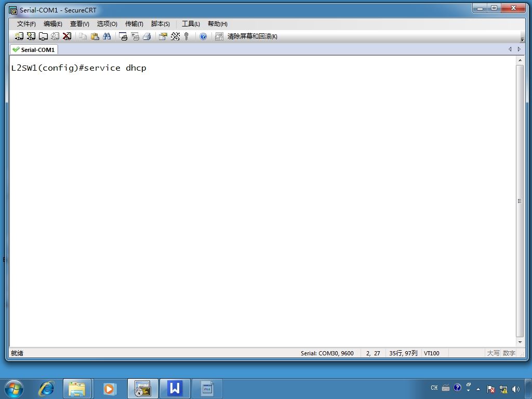Click the 大写 caps lock indicator
The image size is (532, 399).
click(x=494, y=353)
